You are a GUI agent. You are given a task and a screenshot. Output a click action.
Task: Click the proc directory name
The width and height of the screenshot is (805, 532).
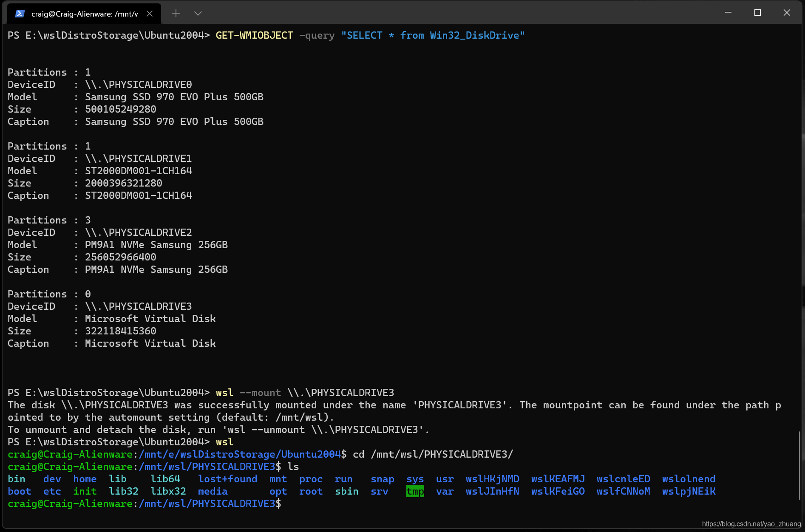(x=311, y=479)
